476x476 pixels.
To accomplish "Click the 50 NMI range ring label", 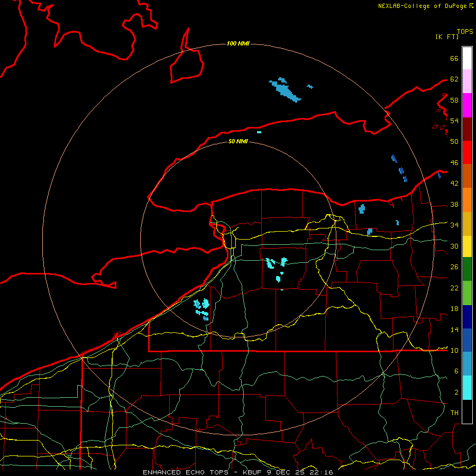I will [x=238, y=141].
